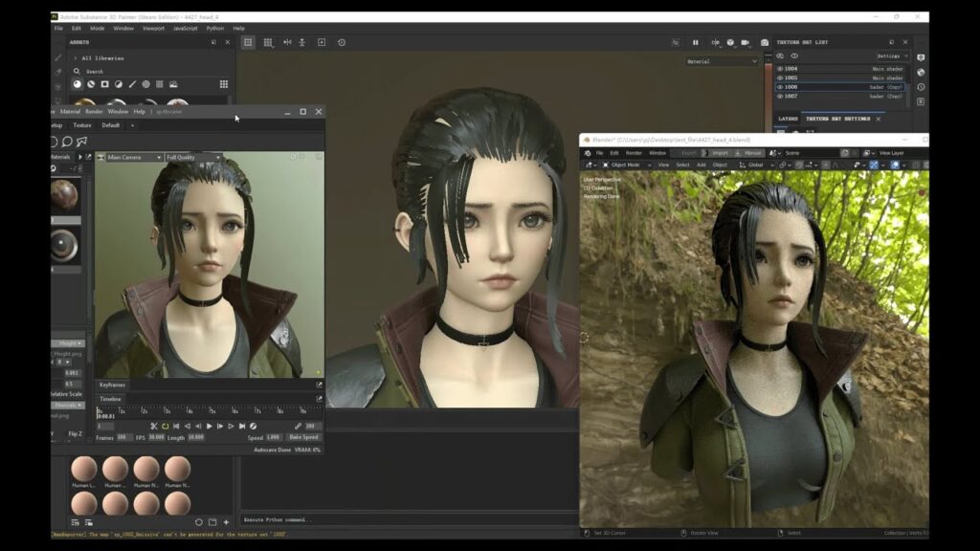Screen dimensions: 980x551
Task: Select the lasso selection tool icon
Action: point(67,142)
